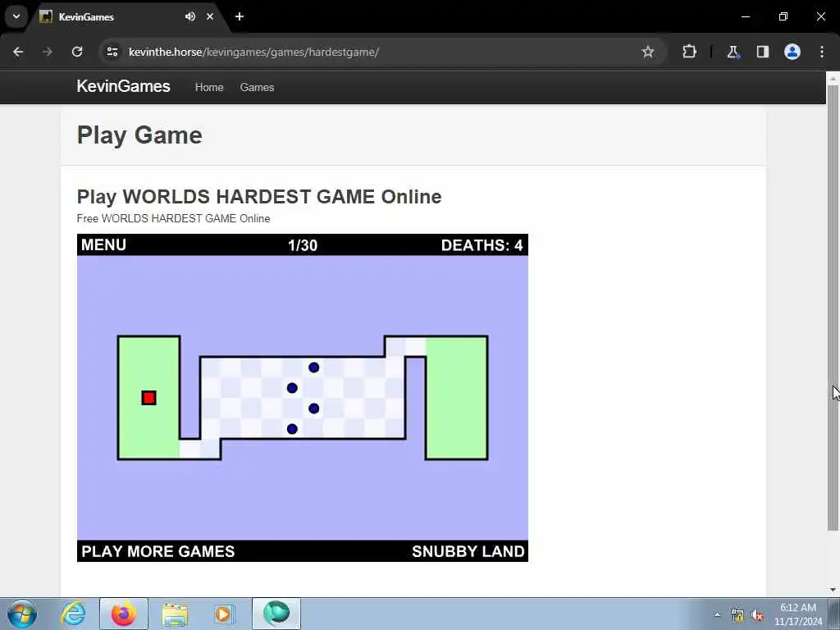Click Free WORLDS HARDEST GAME Online text
The width and height of the screenshot is (840, 630).
point(173,218)
